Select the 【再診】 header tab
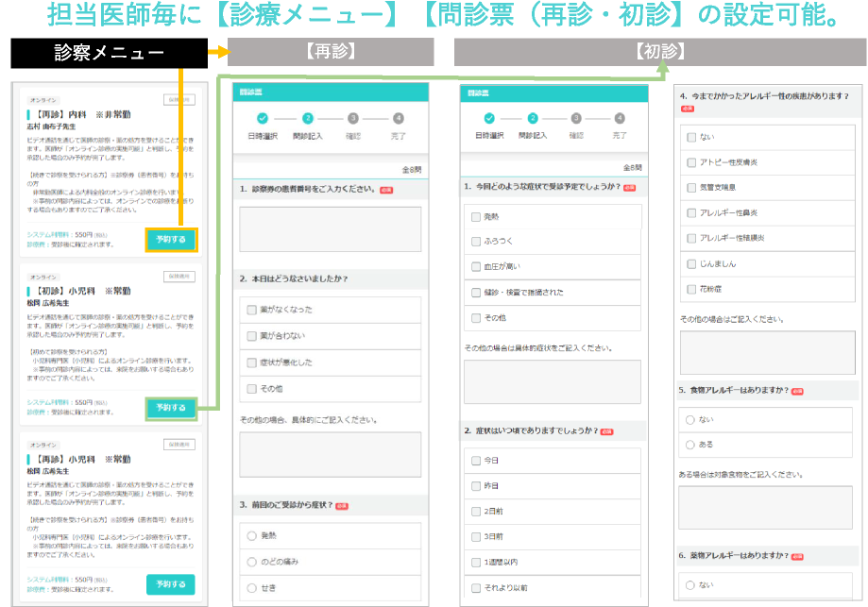The height and width of the screenshot is (607, 868). (x=331, y=53)
